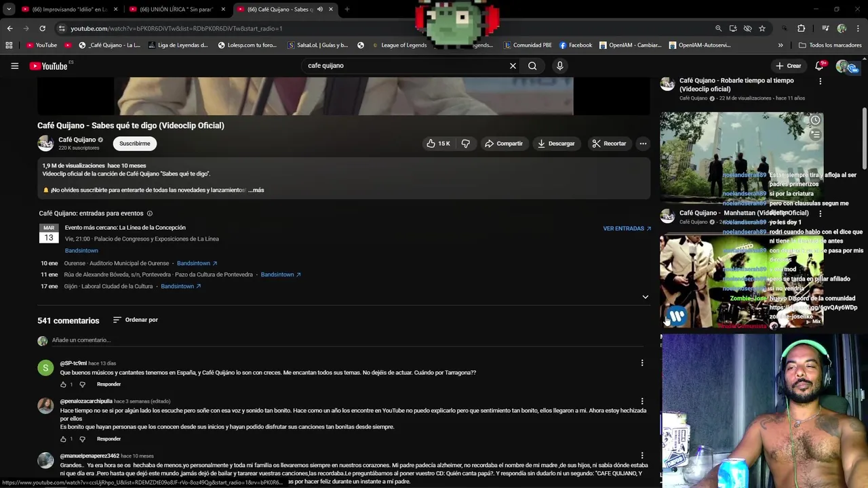
Task: Open the YouTube guide hamburger menu
Action: point(14,66)
